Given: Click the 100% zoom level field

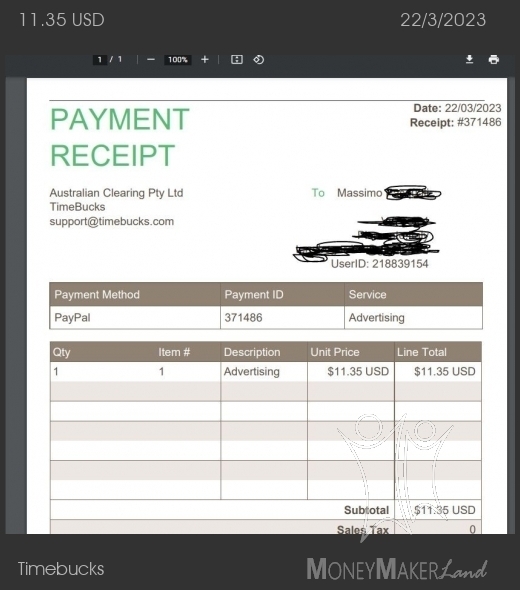Looking at the screenshot, I should tap(178, 59).
